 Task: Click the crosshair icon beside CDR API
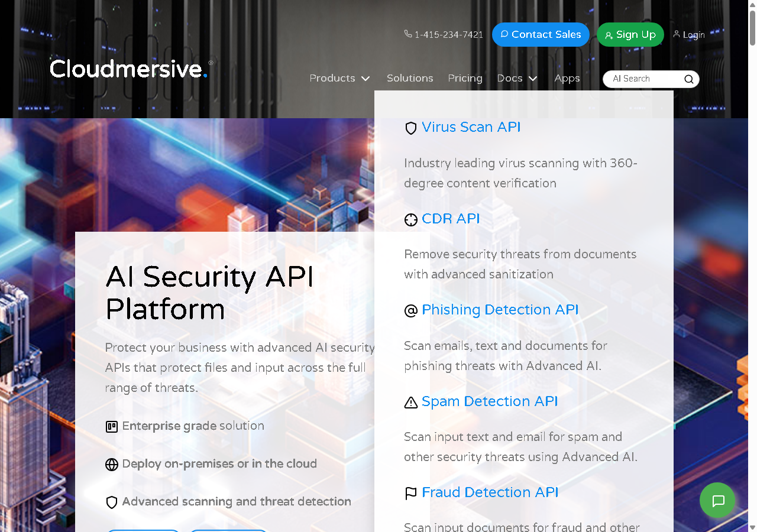[x=411, y=220]
